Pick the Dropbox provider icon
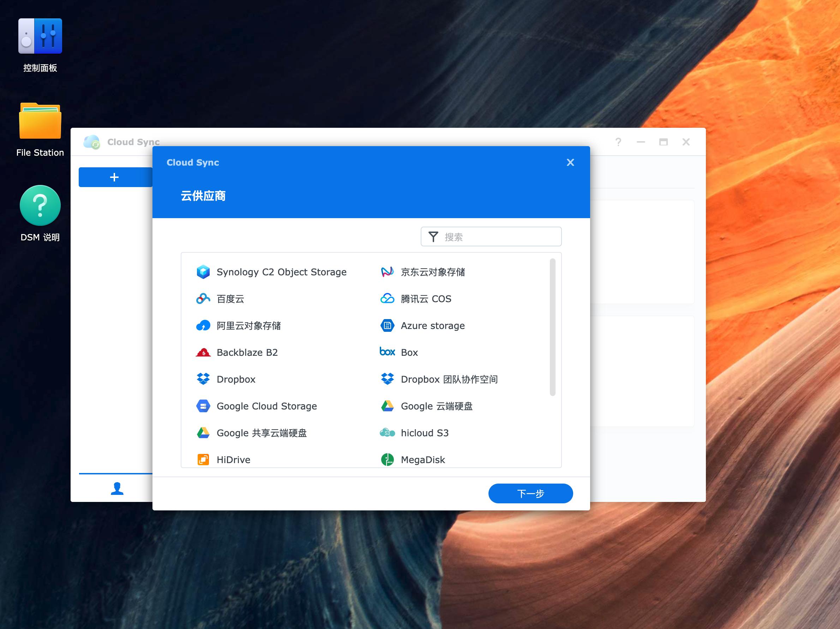840x629 pixels. [203, 379]
